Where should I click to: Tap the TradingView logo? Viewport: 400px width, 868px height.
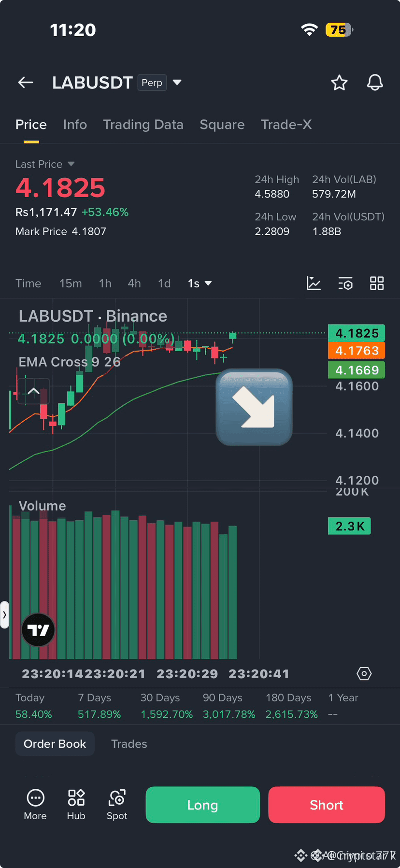[38, 630]
